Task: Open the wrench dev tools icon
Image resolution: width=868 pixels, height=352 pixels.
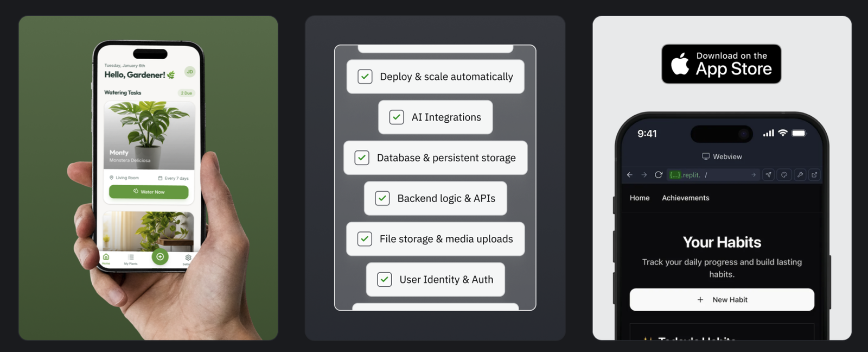Action: 800,175
